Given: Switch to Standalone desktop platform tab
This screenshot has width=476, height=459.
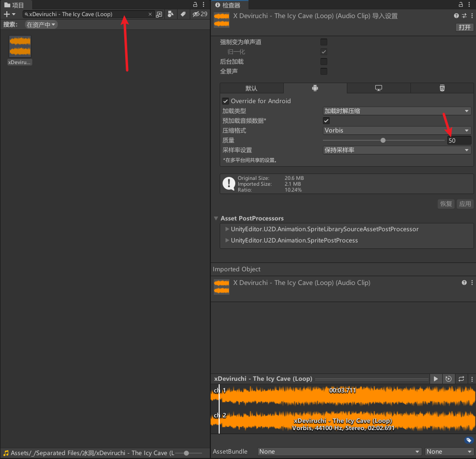Looking at the screenshot, I should (x=379, y=88).
